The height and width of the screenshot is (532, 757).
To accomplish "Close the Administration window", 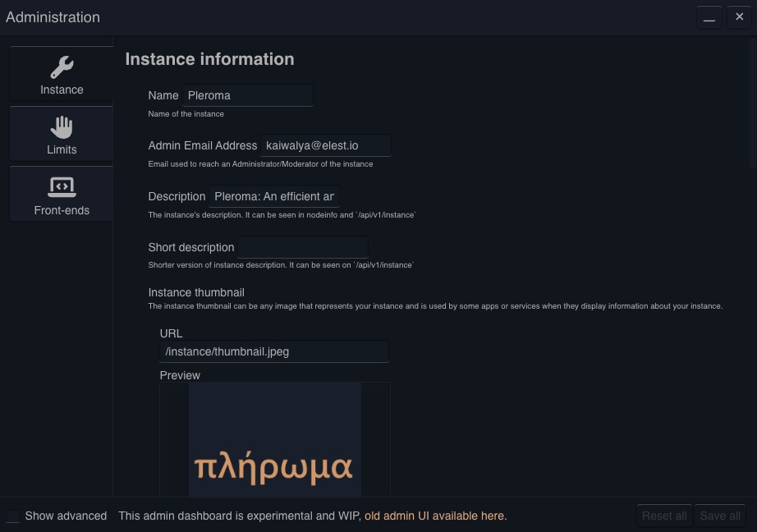I will click(x=738, y=16).
